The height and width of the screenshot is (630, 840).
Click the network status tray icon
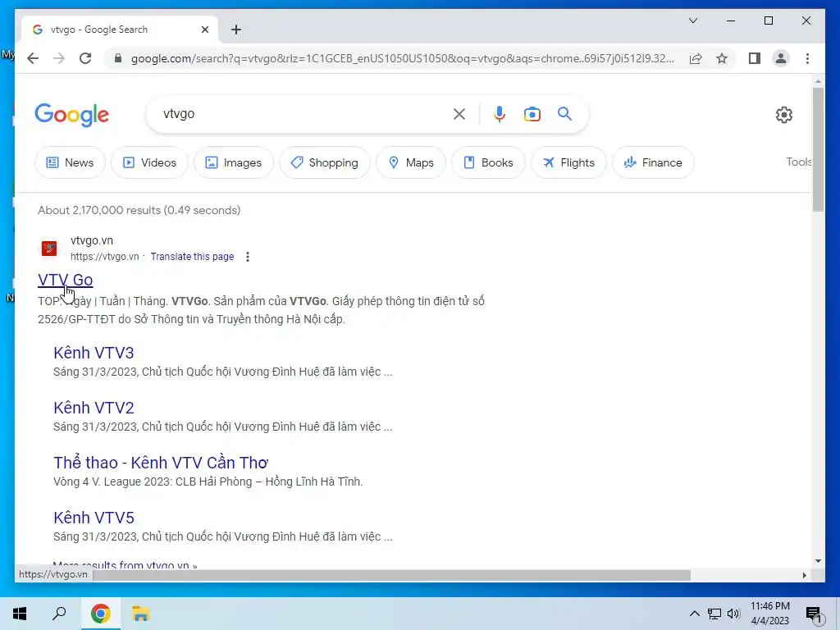click(x=714, y=614)
